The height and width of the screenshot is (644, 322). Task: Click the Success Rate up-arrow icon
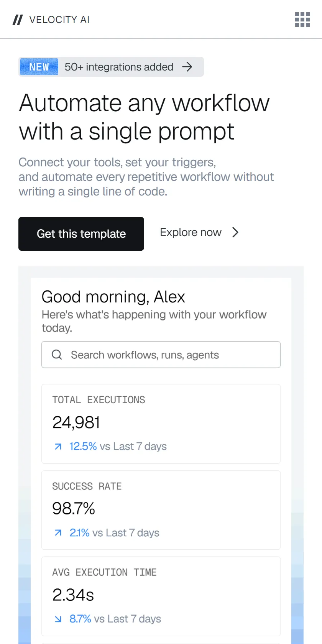58,533
